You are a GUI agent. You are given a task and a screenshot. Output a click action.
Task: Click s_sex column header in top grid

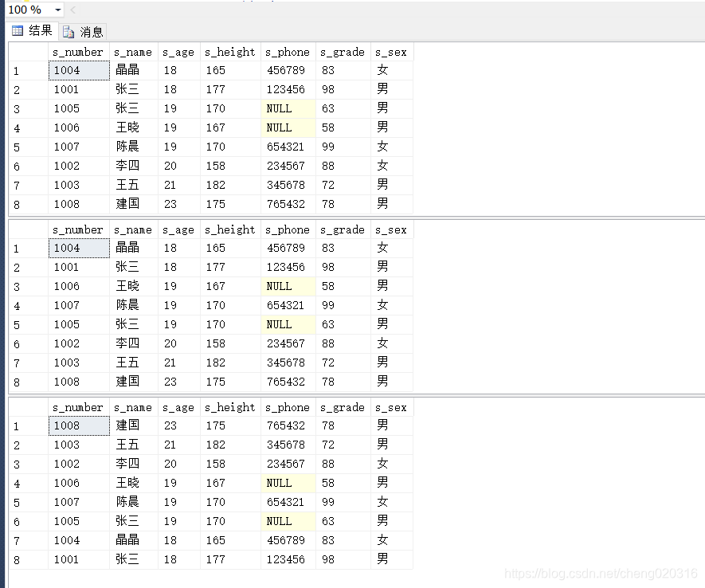click(392, 52)
